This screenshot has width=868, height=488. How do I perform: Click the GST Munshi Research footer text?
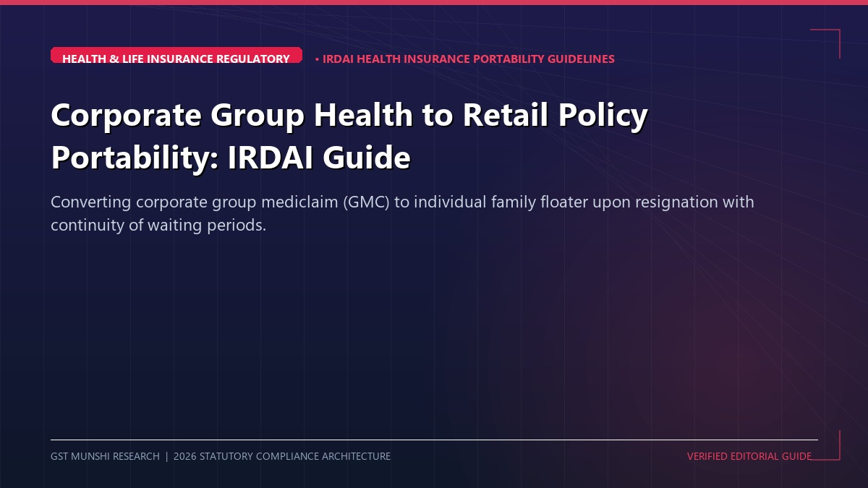tap(221, 456)
